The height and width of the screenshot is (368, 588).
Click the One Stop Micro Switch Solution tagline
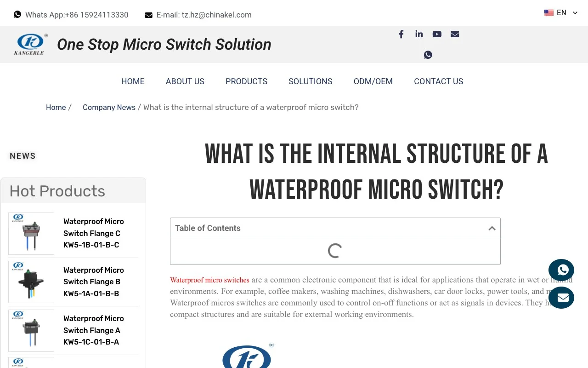164,44
